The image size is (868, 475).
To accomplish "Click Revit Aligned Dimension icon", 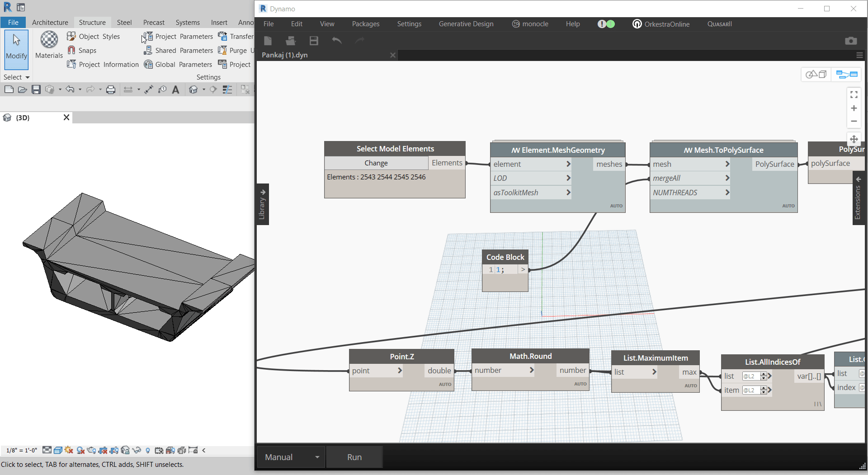I will (149, 89).
